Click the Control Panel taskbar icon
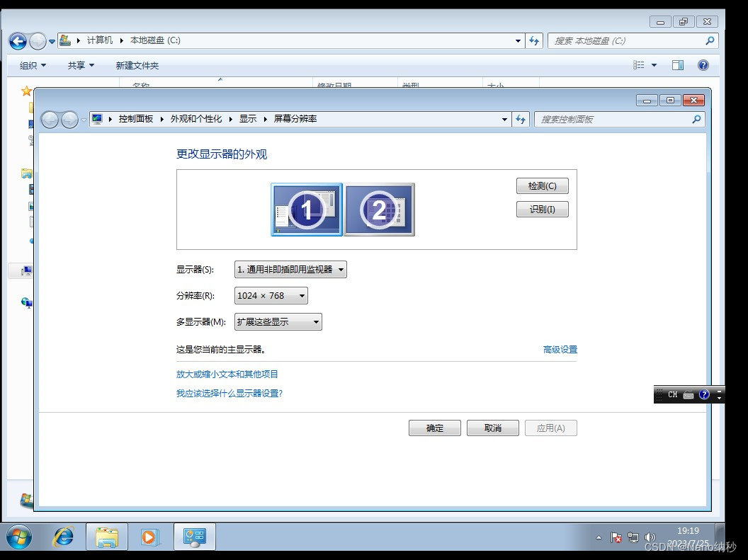This screenshot has width=748, height=560. point(195,537)
